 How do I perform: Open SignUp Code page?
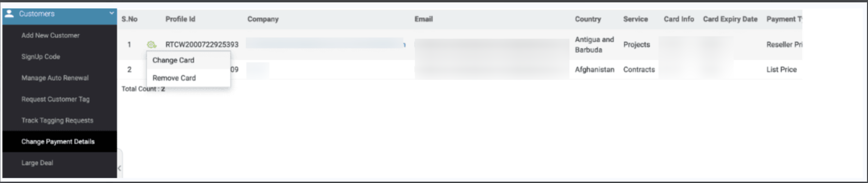[41, 57]
